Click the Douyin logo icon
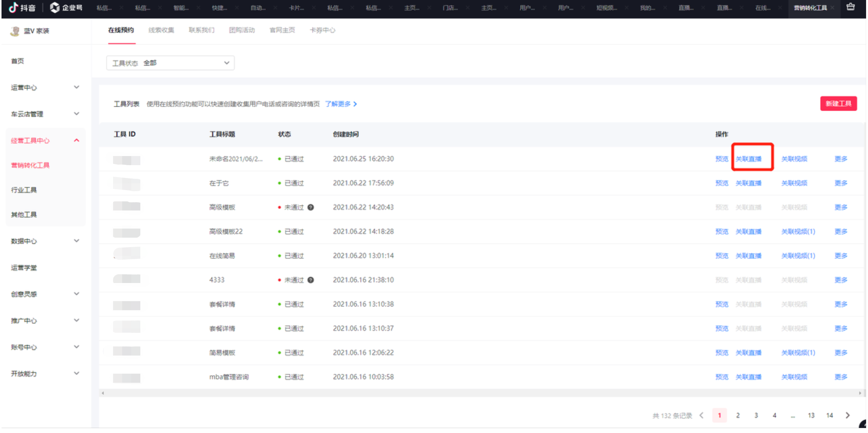 [13, 8]
